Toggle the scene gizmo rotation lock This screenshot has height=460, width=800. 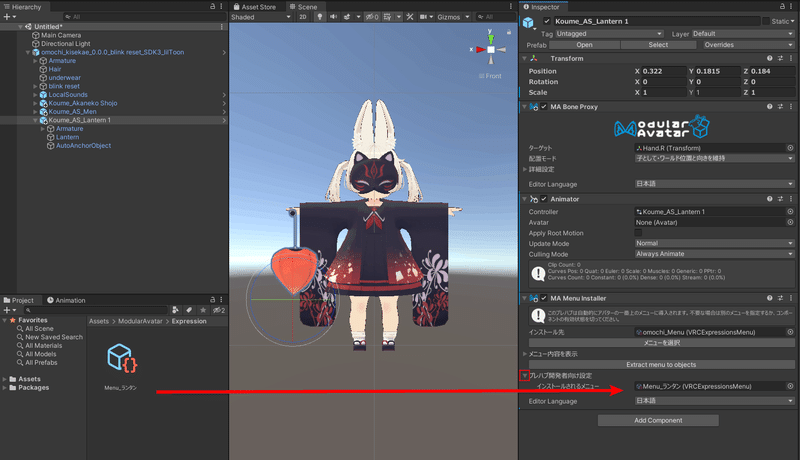[x=509, y=32]
